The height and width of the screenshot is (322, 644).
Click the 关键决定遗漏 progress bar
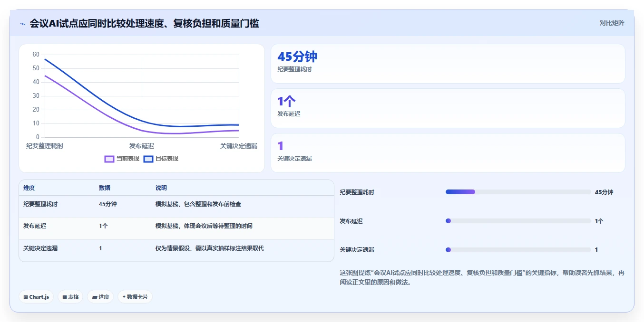[518, 250]
